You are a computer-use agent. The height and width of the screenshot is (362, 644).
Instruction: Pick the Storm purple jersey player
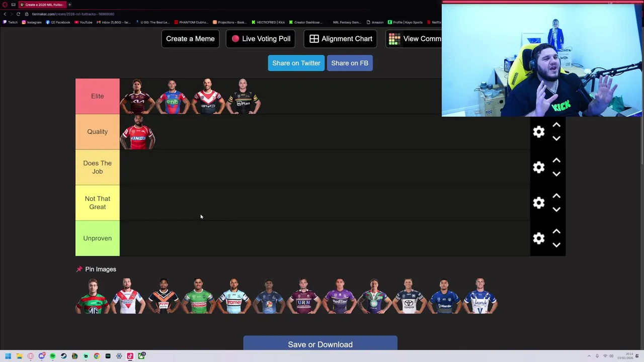(340, 296)
